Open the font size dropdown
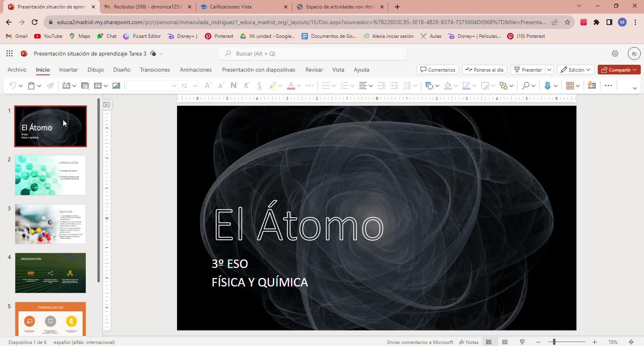Screen dimensions: 644x346 pos(195,86)
